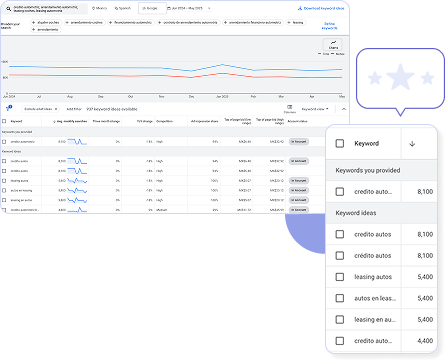This screenshot has height=362, width=446.
Task: Add the 'alquiler coches' suggestion chip
Action: (x=46, y=22)
